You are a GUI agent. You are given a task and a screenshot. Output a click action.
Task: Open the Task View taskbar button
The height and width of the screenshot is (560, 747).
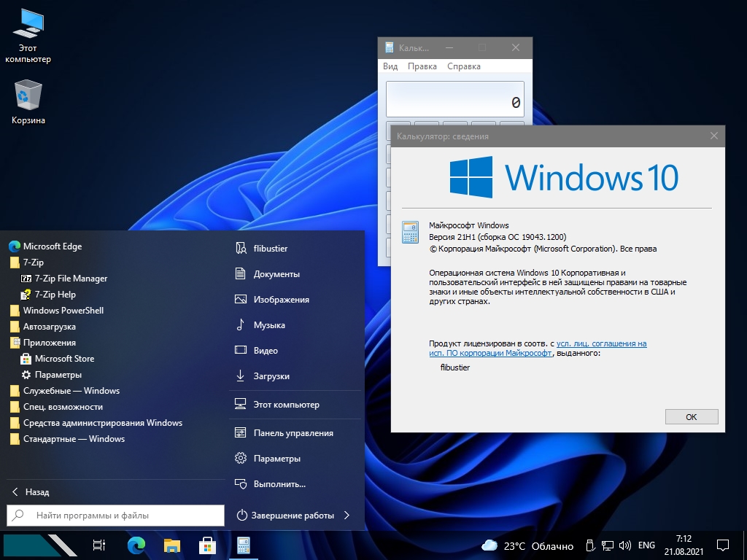coord(99,545)
